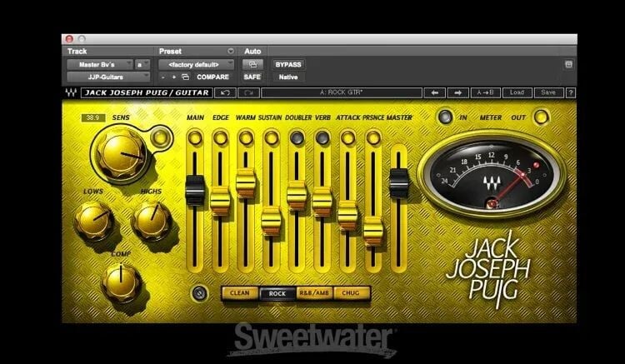Click the PRSNCE fader handle

coord(373,231)
